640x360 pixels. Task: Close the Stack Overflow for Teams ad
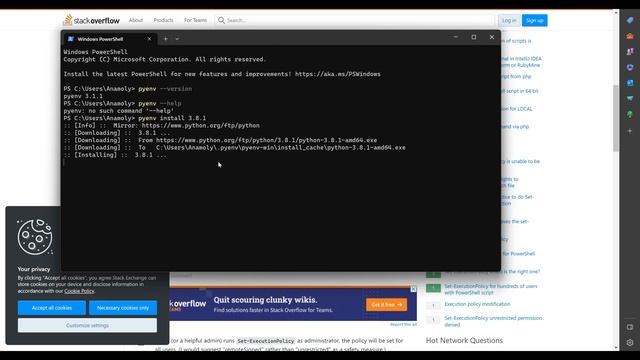[413, 289]
